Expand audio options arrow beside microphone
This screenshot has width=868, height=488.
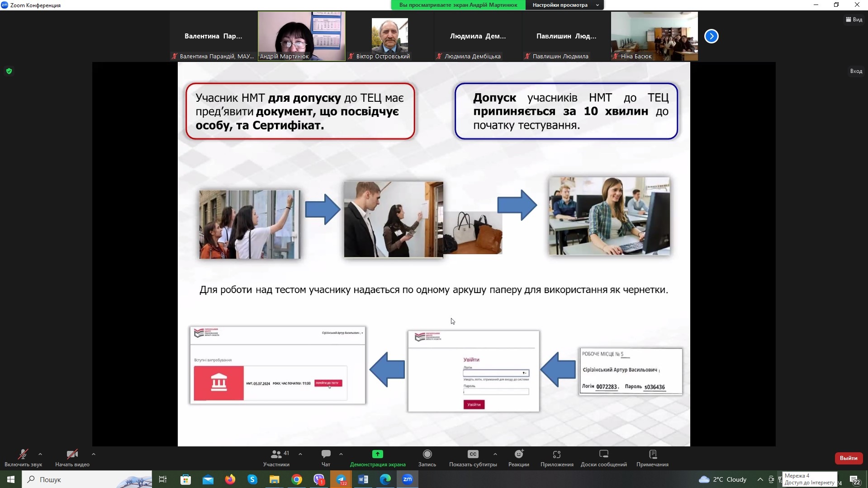pyautogui.click(x=40, y=454)
